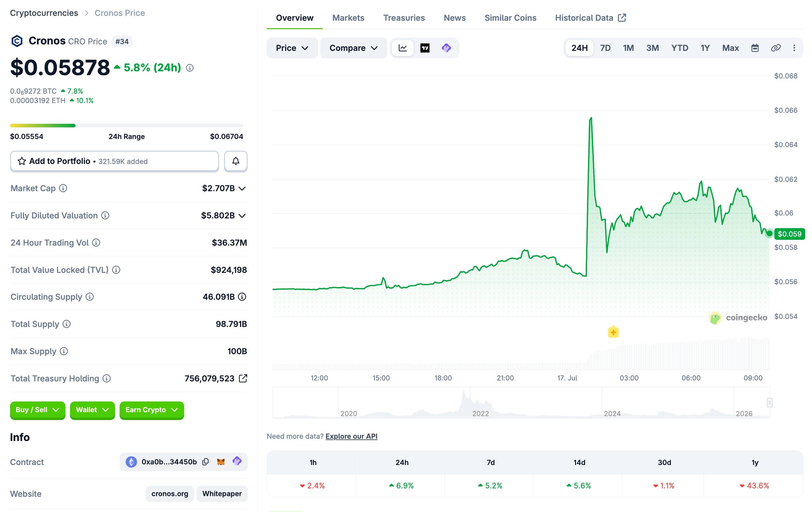Select the 24H time range
Viewport: 812px width, 512px height.
click(x=579, y=48)
